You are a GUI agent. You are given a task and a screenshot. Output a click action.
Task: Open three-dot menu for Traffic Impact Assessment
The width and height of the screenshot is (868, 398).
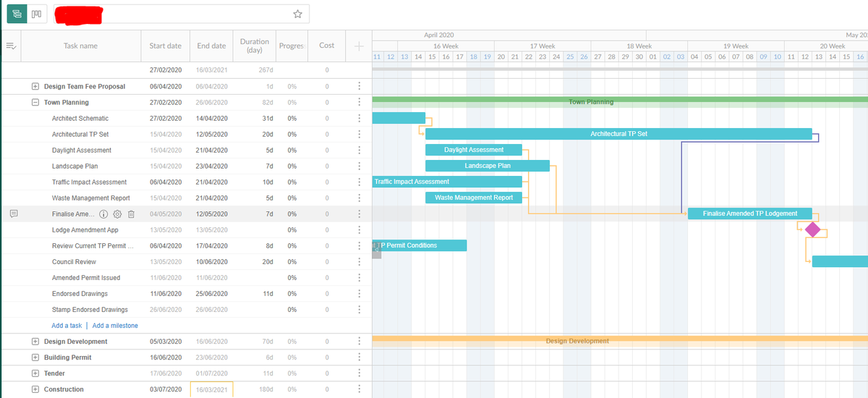(359, 182)
